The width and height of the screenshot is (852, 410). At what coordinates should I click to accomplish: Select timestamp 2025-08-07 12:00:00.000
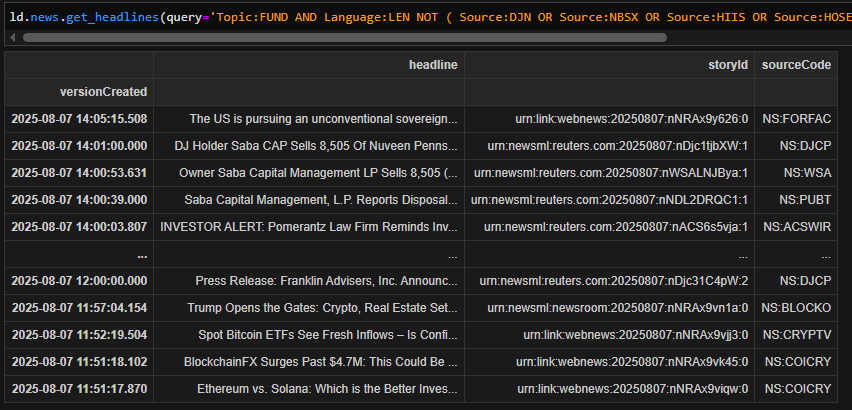(79, 281)
